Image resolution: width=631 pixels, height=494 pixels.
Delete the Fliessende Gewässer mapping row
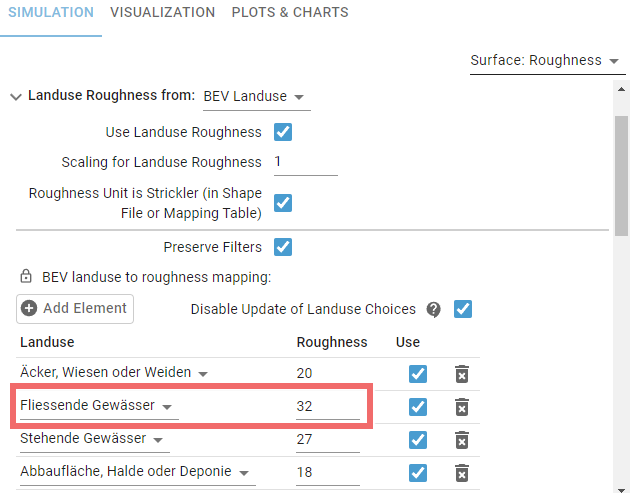click(x=462, y=407)
